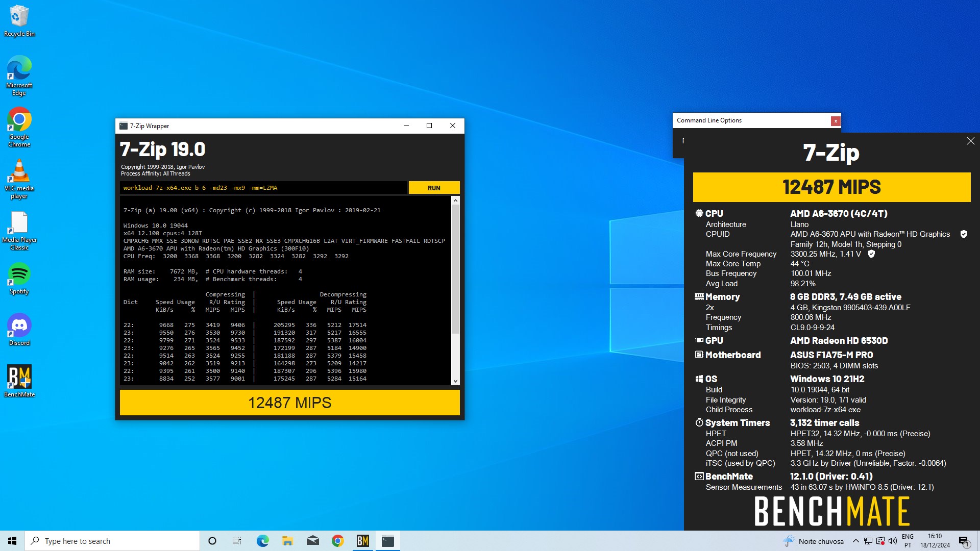The image size is (980, 551).
Task: Click the workload-7z-x64.exe child process text
Action: [x=825, y=409]
